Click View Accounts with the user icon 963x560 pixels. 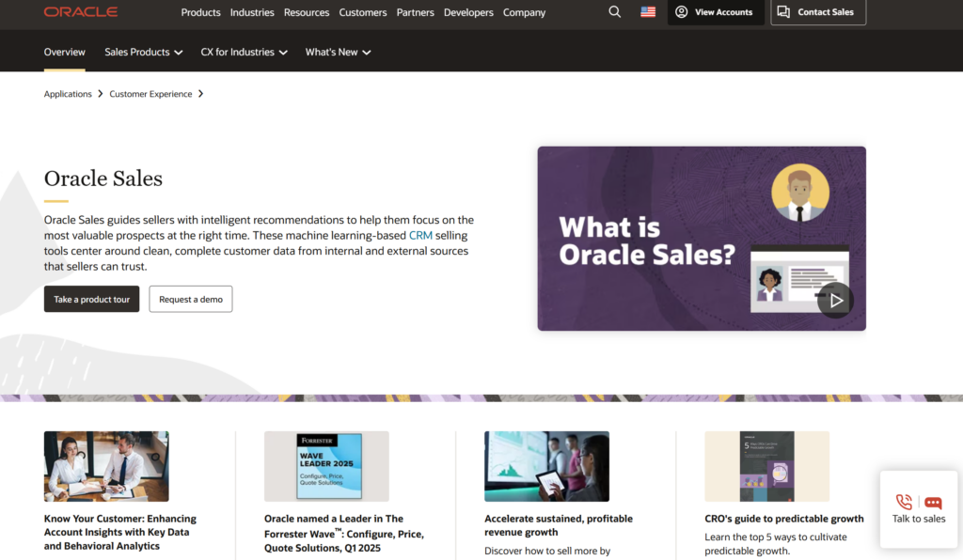(x=715, y=12)
